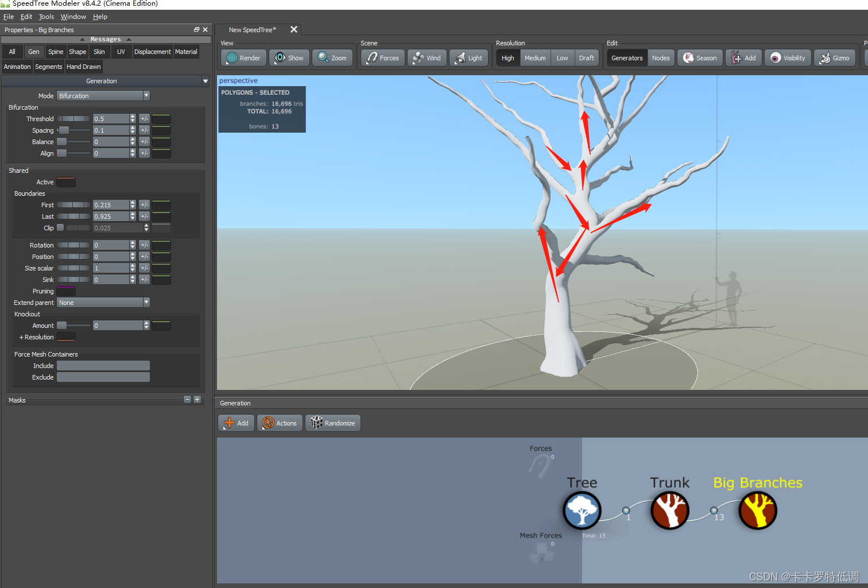Adjust the Last boundary slider
868x588 pixels.
[x=73, y=216]
